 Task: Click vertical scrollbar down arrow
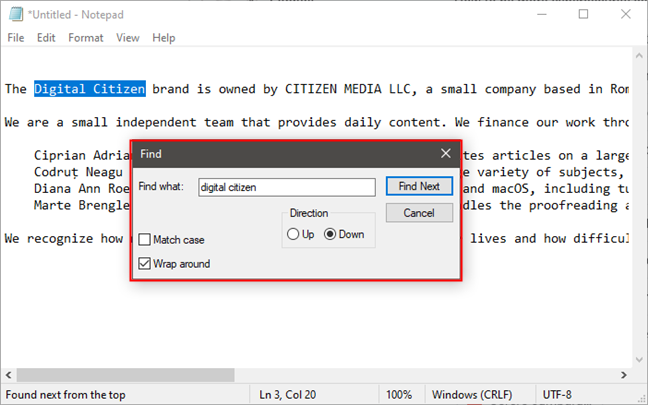pos(639,360)
